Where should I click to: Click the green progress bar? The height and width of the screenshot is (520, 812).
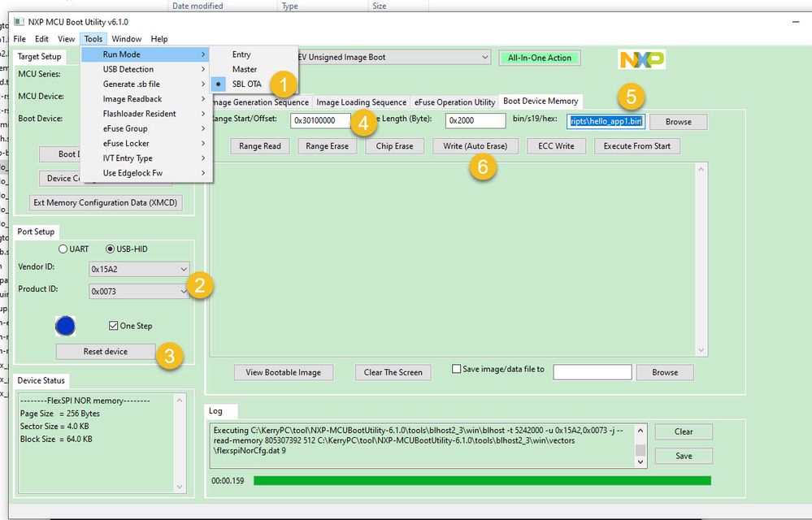tap(482, 481)
